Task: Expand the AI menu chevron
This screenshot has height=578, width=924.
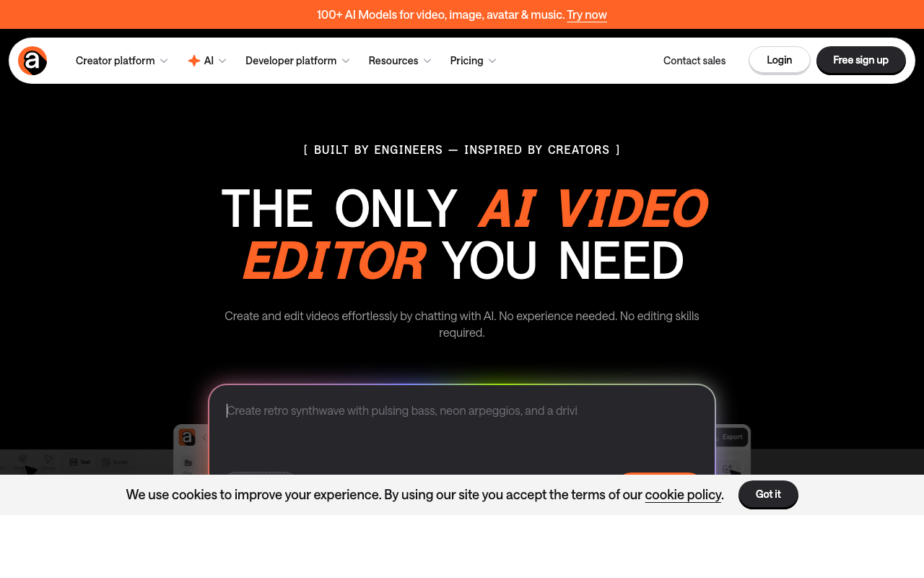Action: (222, 61)
